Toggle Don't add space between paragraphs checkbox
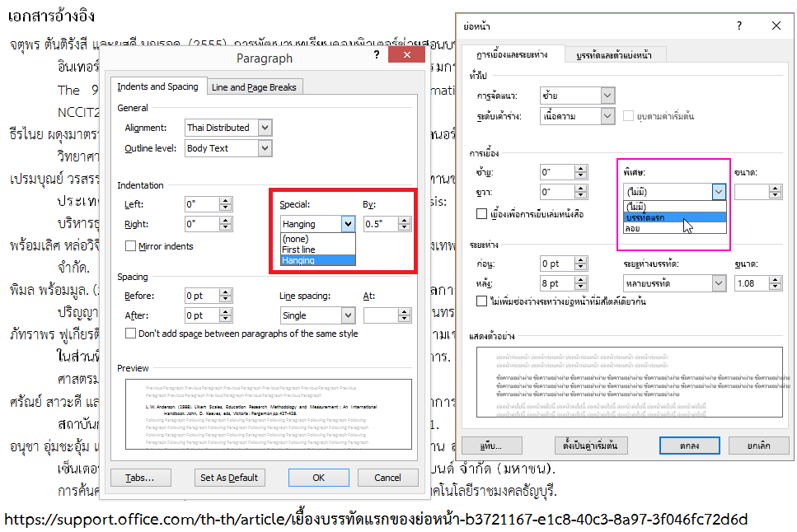Screen dimensions: 797x532 130,334
